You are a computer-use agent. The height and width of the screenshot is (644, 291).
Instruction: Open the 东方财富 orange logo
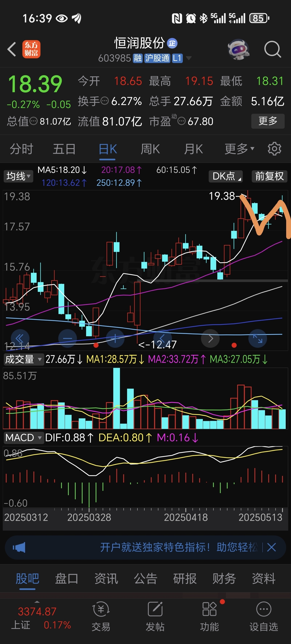pos(31,49)
